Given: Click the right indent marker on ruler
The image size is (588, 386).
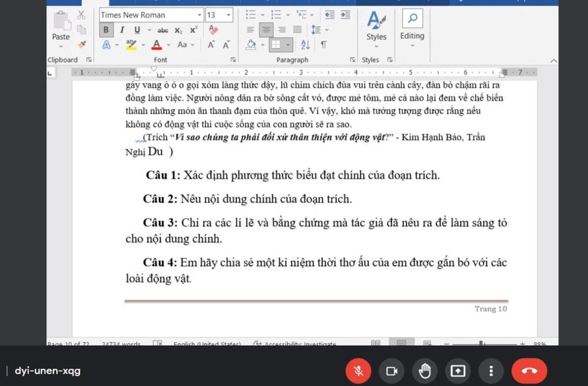Looking at the screenshot, I should [x=501, y=75].
